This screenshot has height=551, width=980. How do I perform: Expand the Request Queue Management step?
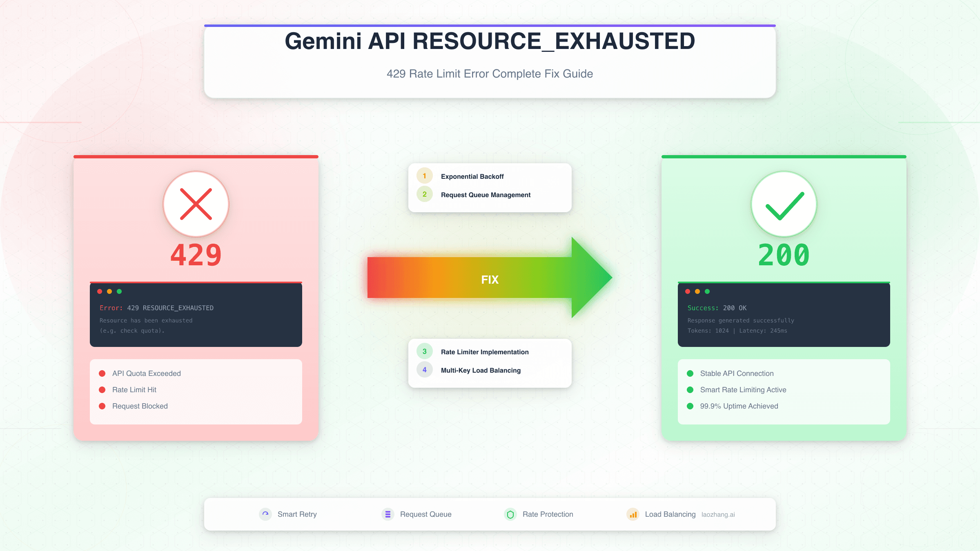[485, 195]
